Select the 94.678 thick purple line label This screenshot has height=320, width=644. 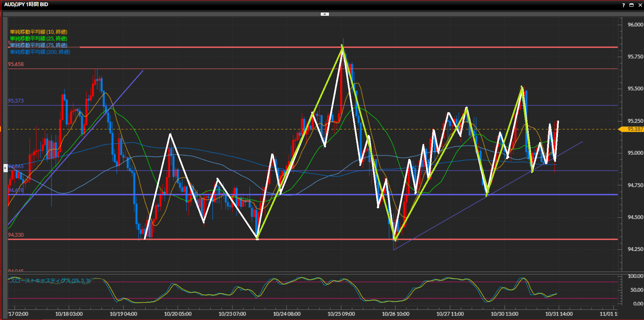[16, 190]
